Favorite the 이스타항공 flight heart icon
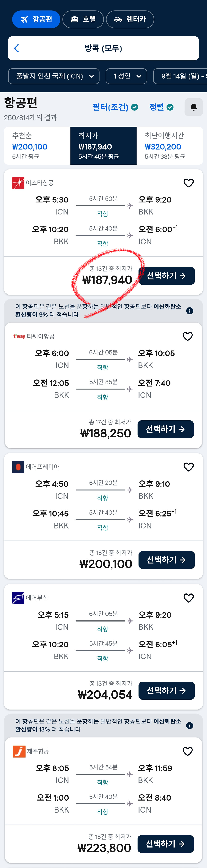 click(188, 183)
